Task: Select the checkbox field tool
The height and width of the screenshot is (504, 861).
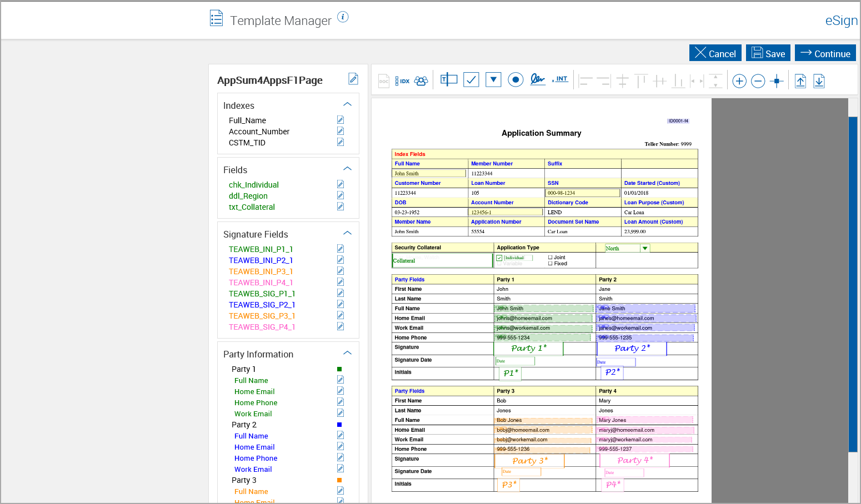Action: pyautogui.click(x=471, y=80)
